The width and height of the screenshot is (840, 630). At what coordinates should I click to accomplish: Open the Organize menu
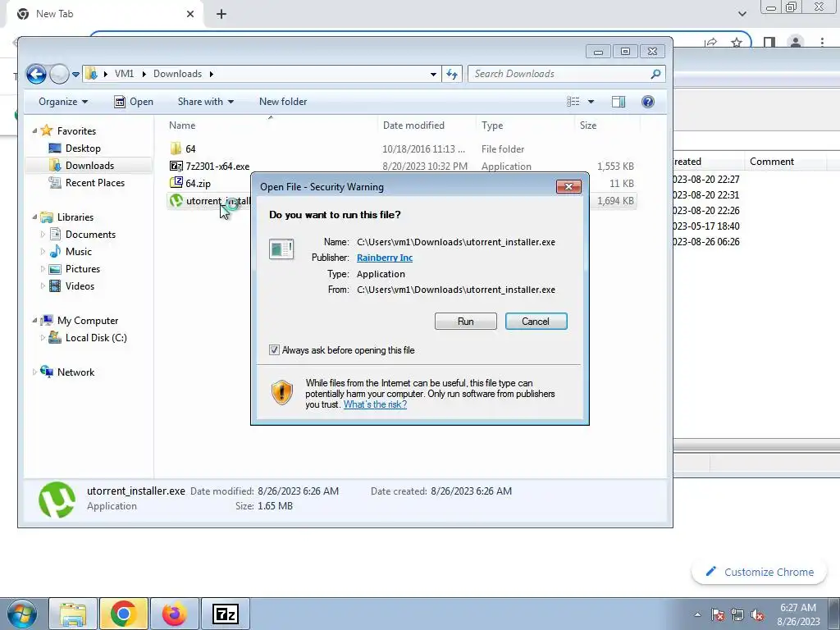coord(62,102)
